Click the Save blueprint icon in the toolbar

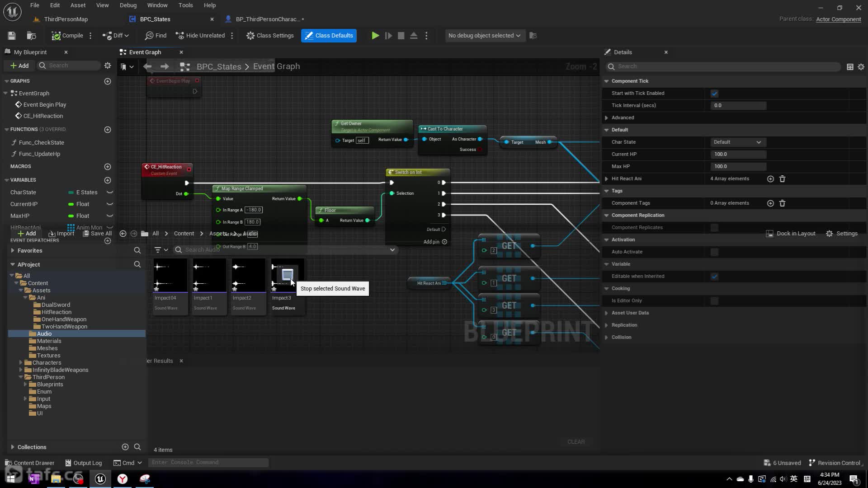(12, 36)
